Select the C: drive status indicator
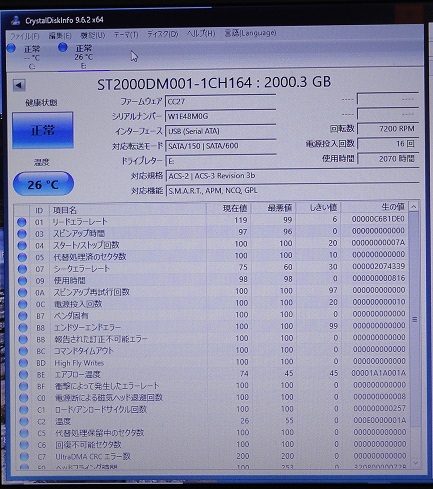The image size is (433, 489). pos(24,57)
